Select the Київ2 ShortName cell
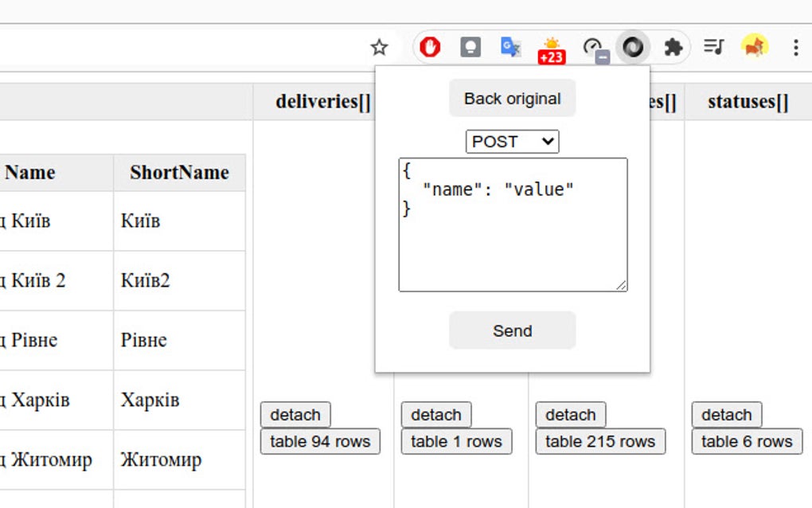The image size is (812, 508). pyautogui.click(x=180, y=280)
